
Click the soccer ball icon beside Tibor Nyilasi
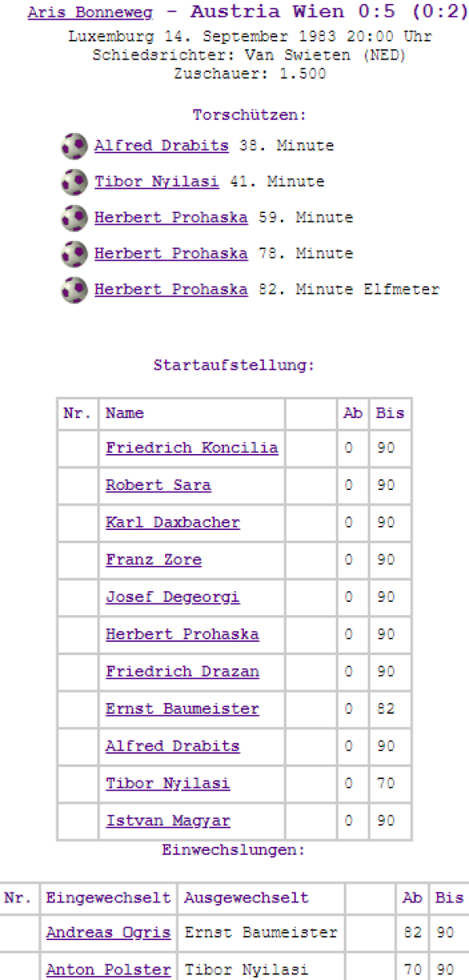(x=74, y=183)
